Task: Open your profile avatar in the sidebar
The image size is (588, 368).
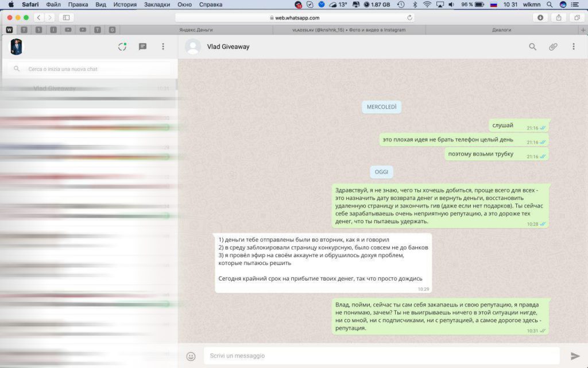Action: pyautogui.click(x=16, y=47)
